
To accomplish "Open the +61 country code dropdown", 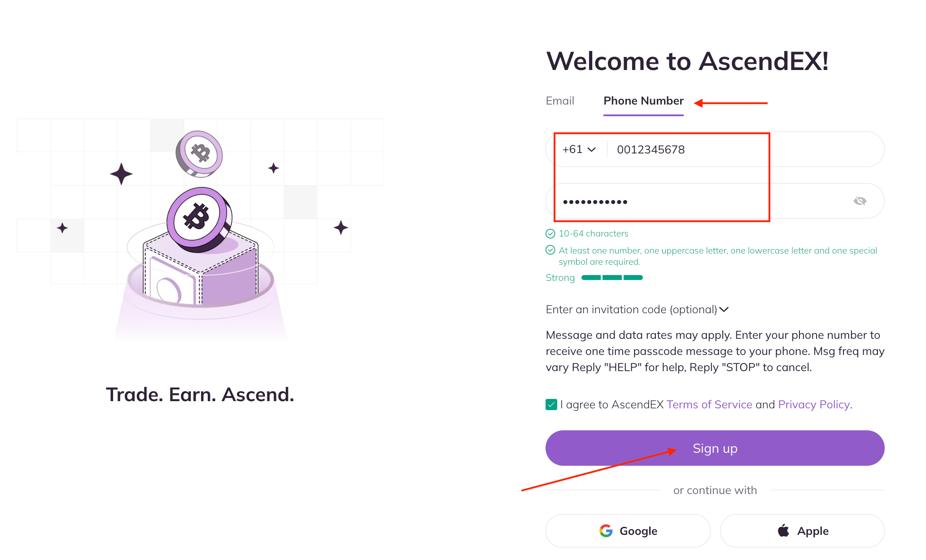I will [x=579, y=149].
